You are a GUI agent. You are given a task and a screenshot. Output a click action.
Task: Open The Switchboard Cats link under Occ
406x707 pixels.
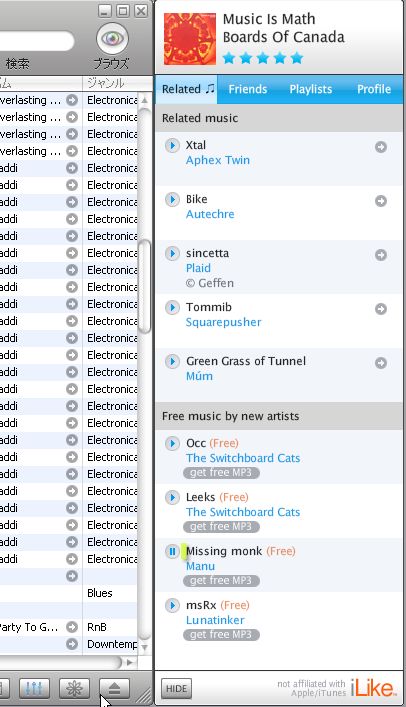point(243,458)
